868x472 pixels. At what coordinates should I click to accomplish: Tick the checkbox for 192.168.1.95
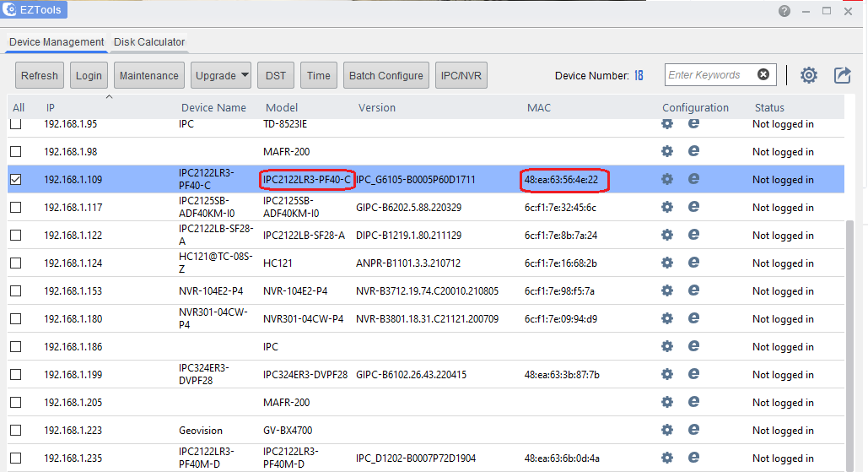(16, 123)
